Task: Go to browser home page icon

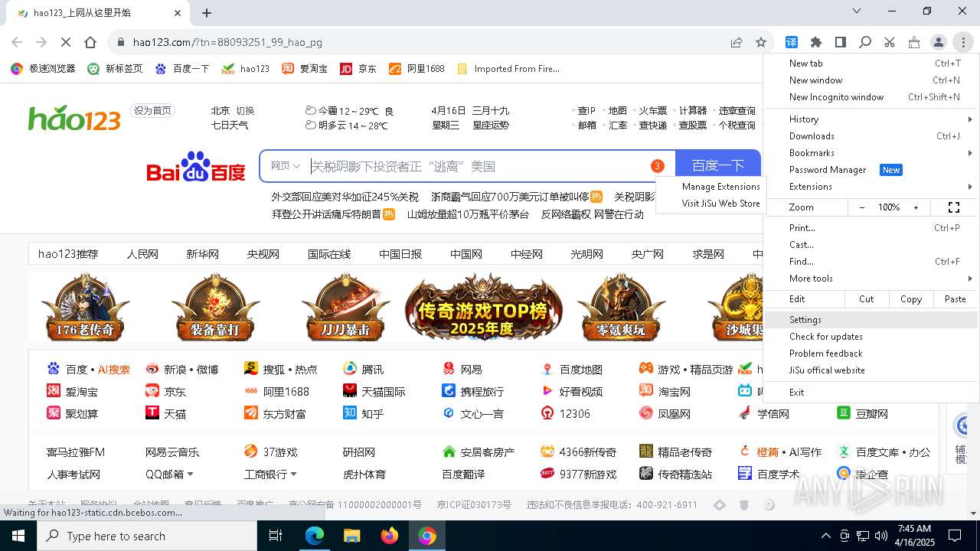Action: (x=90, y=42)
